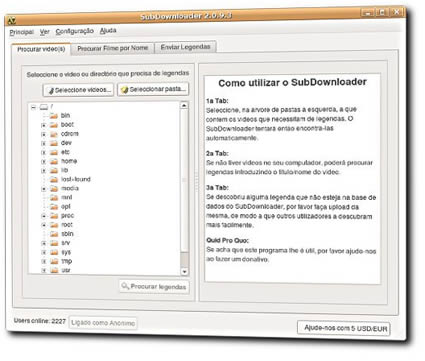The height and width of the screenshot is (361, 425).
Task: Maximize the SubDownloader window
Action: (381, 13)
